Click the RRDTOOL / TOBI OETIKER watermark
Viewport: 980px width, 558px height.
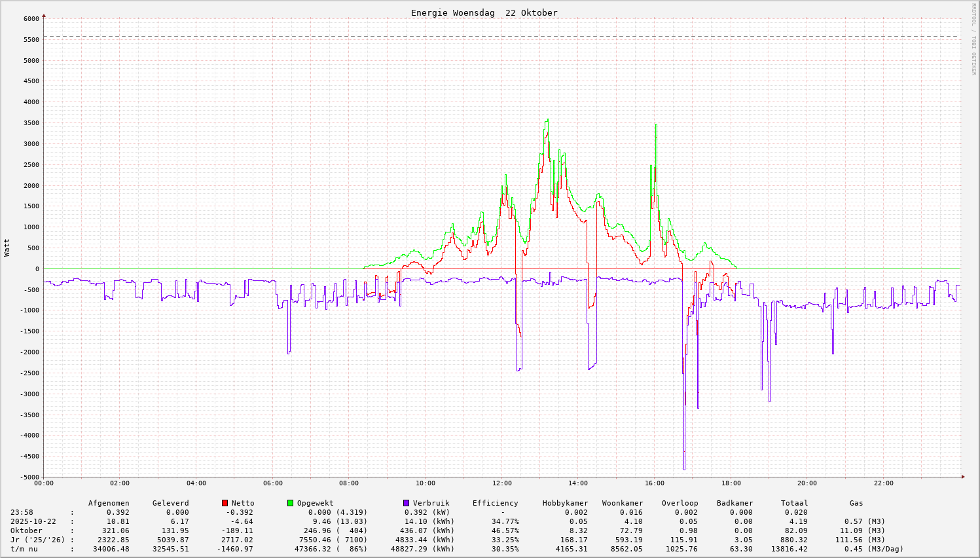[x=973, y=39]
